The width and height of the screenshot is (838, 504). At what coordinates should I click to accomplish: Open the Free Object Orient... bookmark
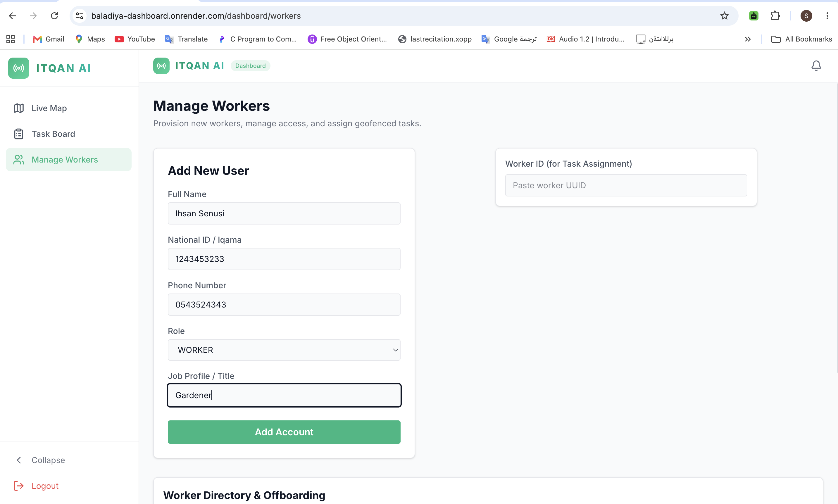pyautogui.click(x=347, y=39)
